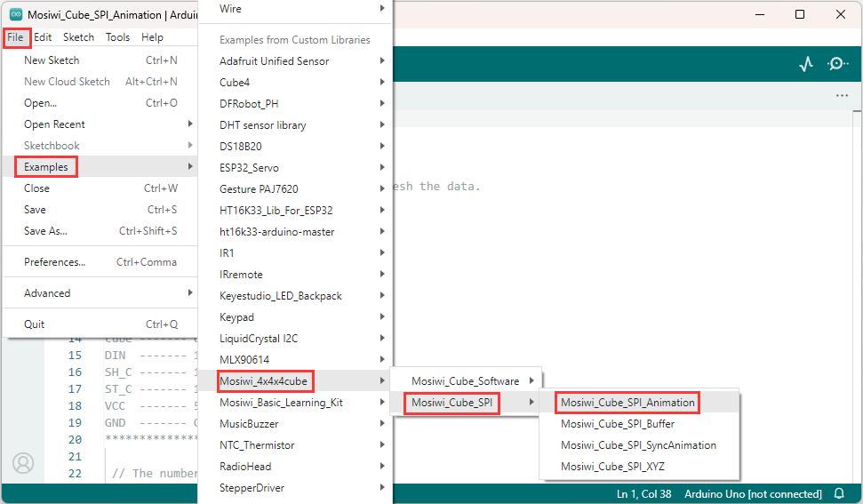The width and height of the screenshot is (863, 504).
Task: Load Mosiwi_Cube_SPI_XYZ example
Action: click(x=639, y=467)
